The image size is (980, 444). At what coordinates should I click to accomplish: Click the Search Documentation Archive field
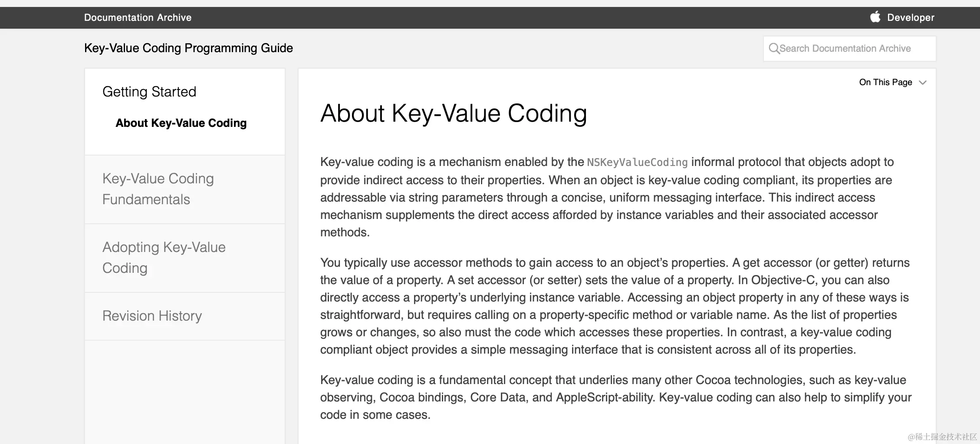tap(849, 48)
